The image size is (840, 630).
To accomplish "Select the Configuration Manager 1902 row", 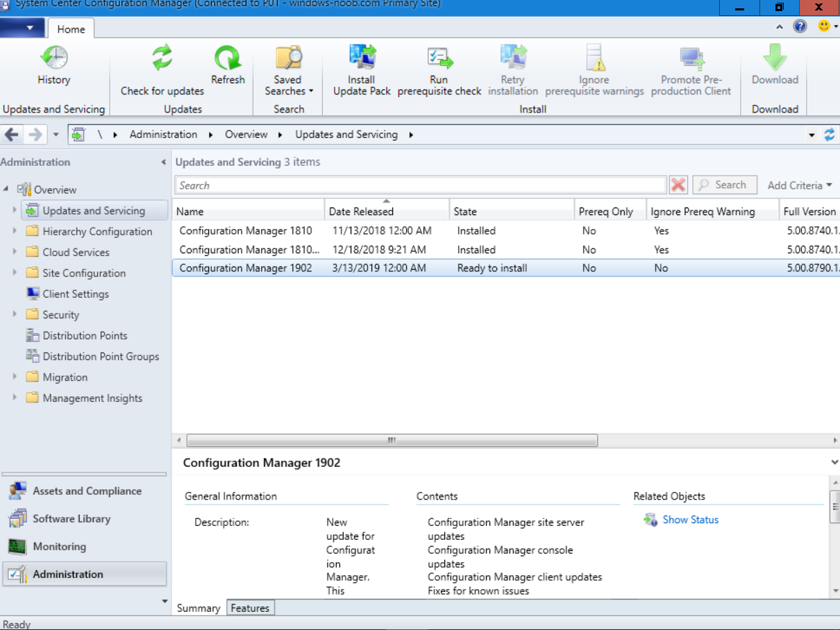I will click(505, 268).
